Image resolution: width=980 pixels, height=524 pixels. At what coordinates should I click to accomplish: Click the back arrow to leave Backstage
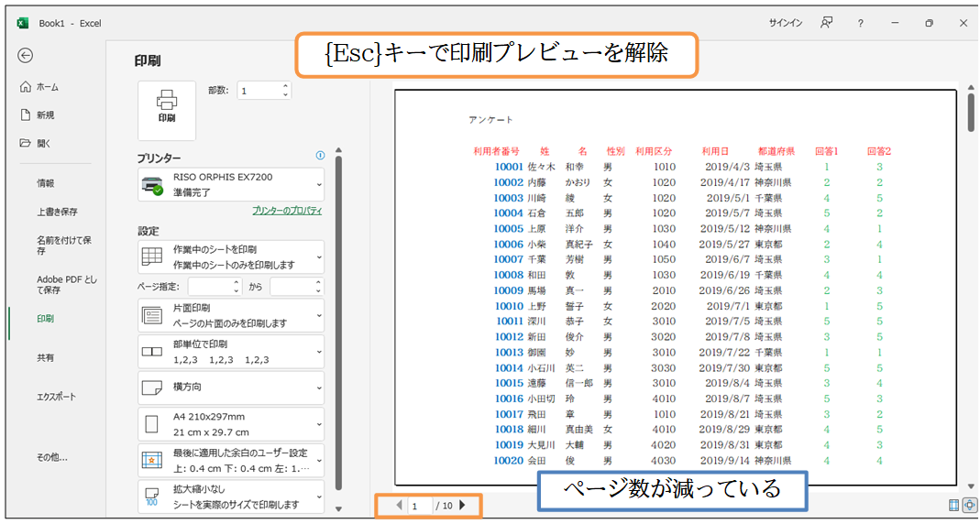click(x=25, y=56)
